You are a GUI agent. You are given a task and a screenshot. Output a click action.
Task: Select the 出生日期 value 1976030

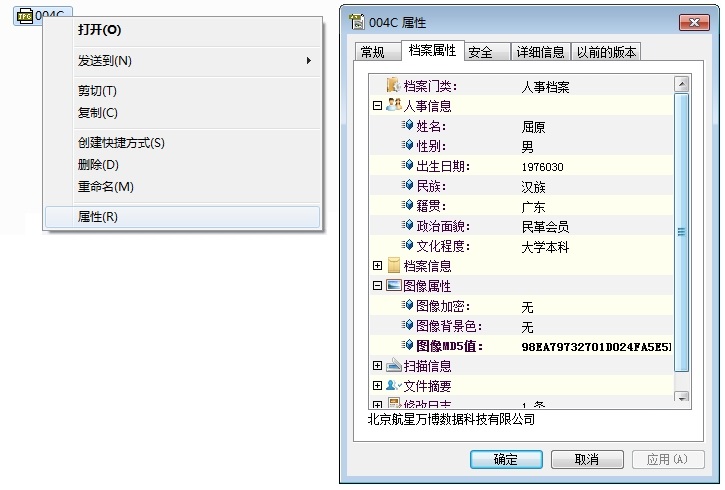[542, 167]
